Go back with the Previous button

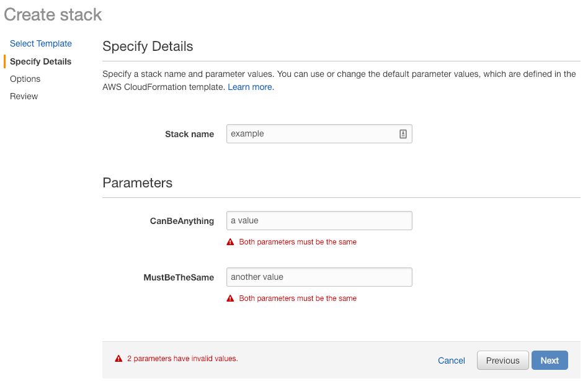pyautogui.click(x=502, y=361)
